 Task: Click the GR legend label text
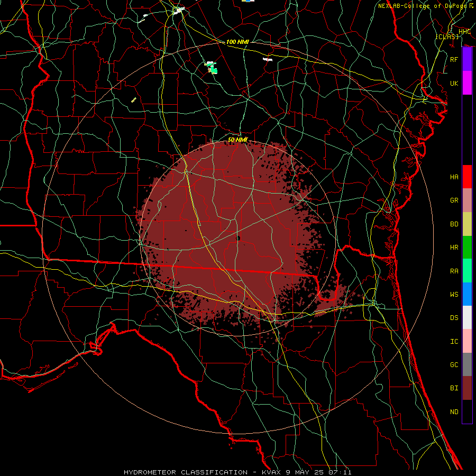point(454,200)
